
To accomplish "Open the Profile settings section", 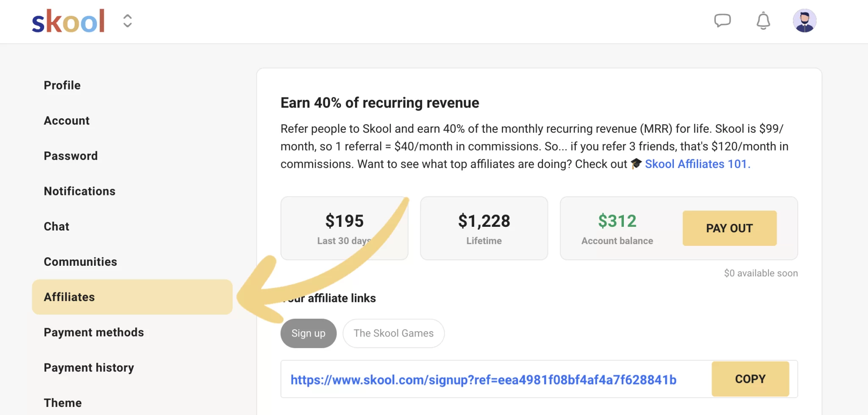I will (62, 85).
